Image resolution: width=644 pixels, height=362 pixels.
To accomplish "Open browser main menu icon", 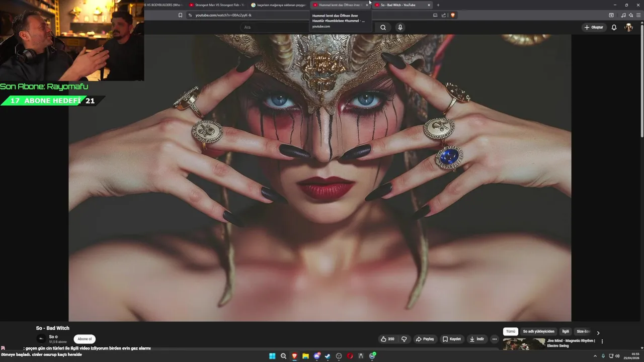I will (x=638, y=15).
